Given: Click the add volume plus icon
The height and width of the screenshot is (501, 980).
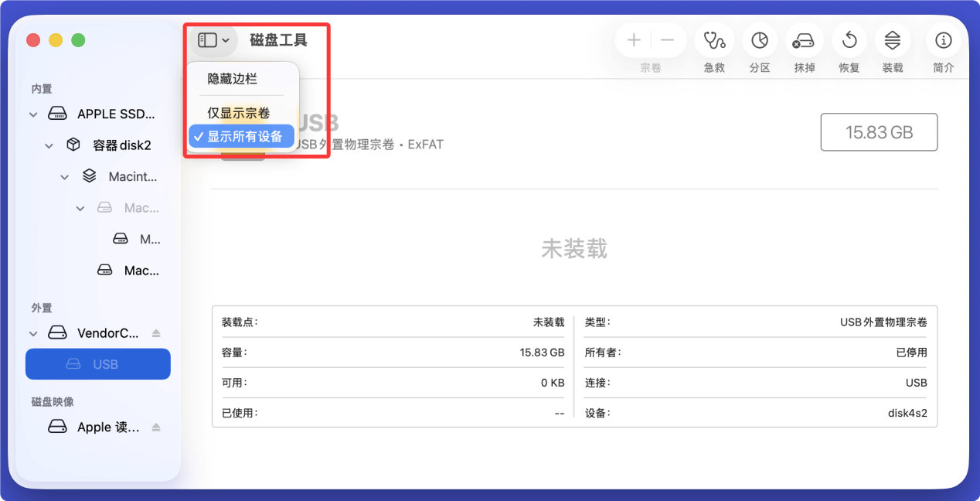Looking at the screenshot, I should click(x=633, y=39).
